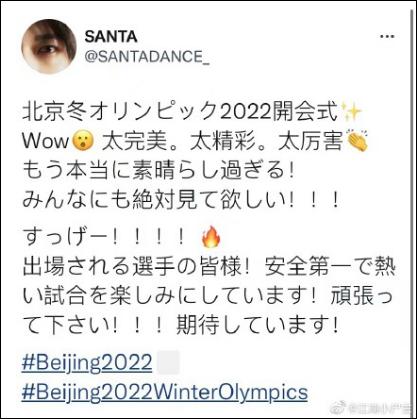Select the line 北京冬オリンピック2022開会式
This screenshot has height=419, width=417.
pos(181,112)
